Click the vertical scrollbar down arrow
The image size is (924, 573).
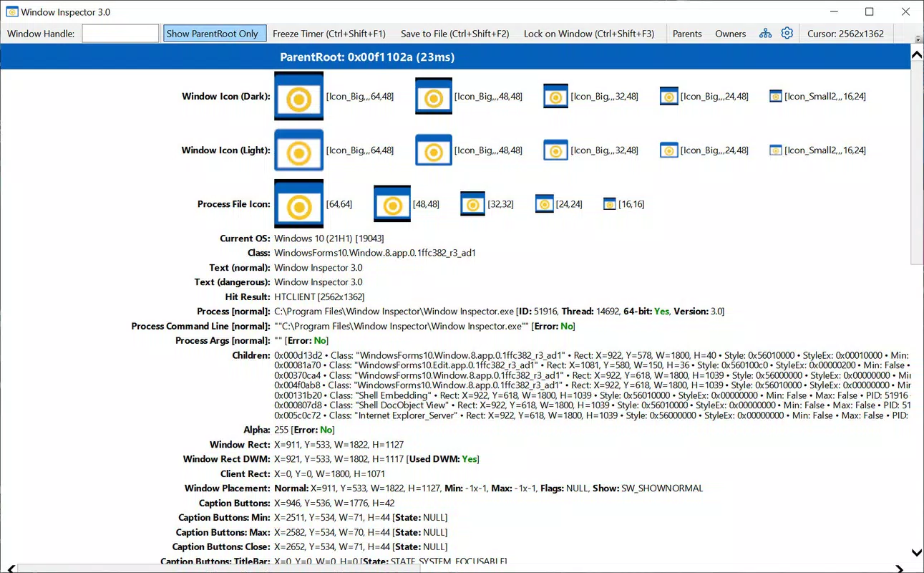coord(917,552)
